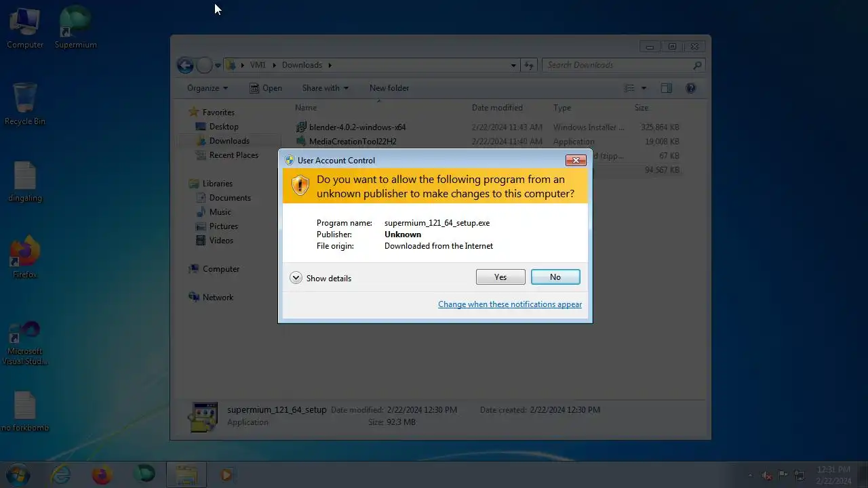Click No in User Account Control dialog

[555, 277]
